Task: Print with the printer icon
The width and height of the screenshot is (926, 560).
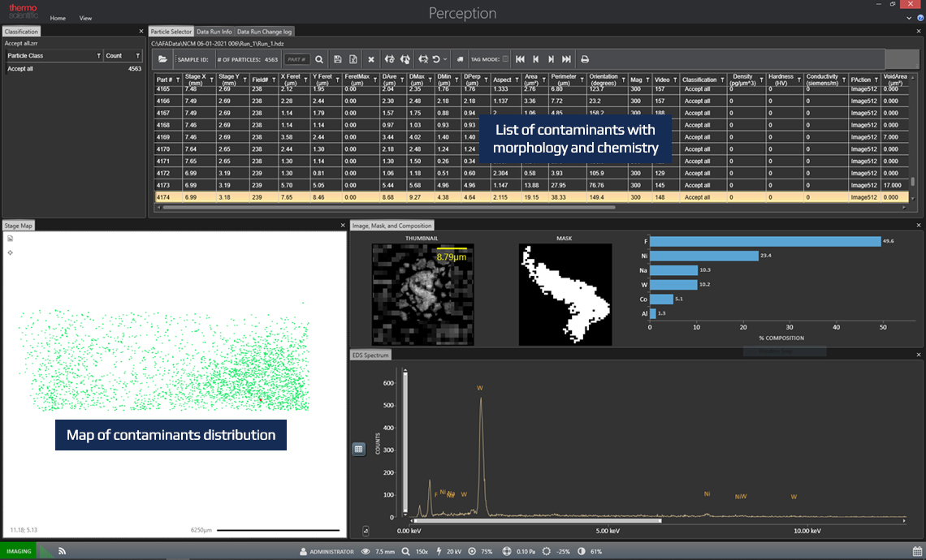Action: (585, 59)
